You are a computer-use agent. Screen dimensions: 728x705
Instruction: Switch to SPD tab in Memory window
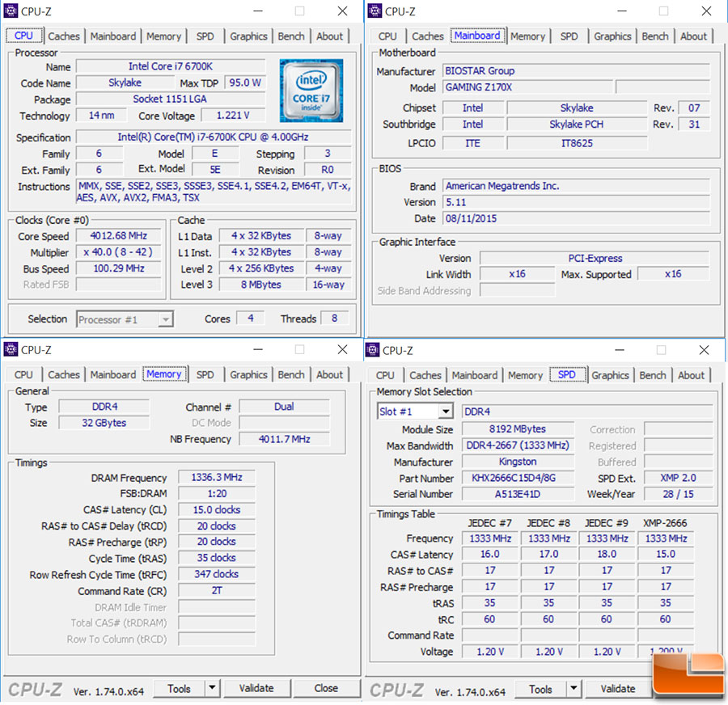pyautogui.click(x=205, y=374)
